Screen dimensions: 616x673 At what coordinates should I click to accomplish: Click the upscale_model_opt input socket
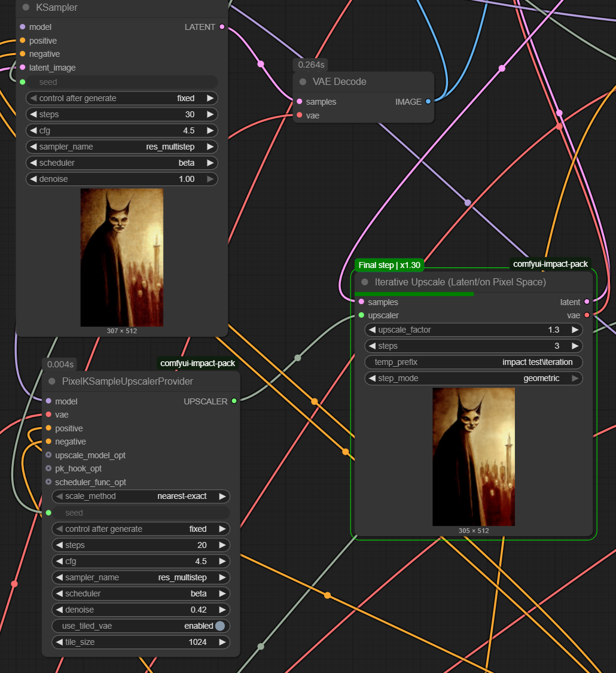click(48, 455)
